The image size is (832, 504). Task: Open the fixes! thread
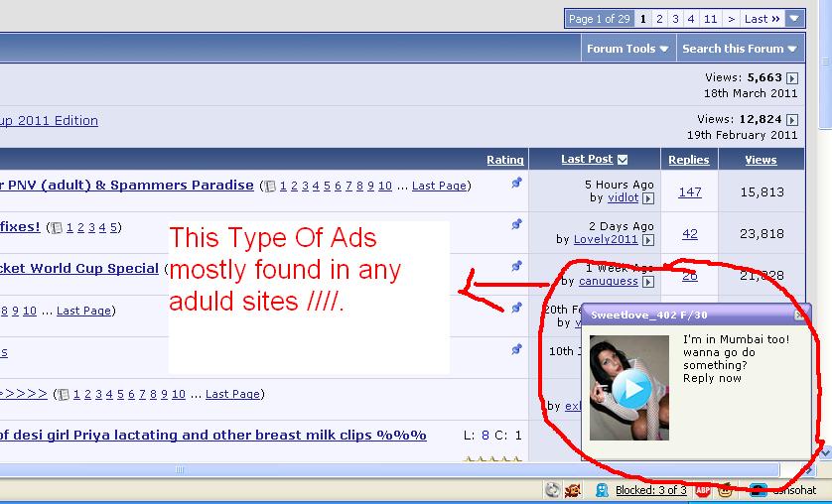tap(20, 227)
